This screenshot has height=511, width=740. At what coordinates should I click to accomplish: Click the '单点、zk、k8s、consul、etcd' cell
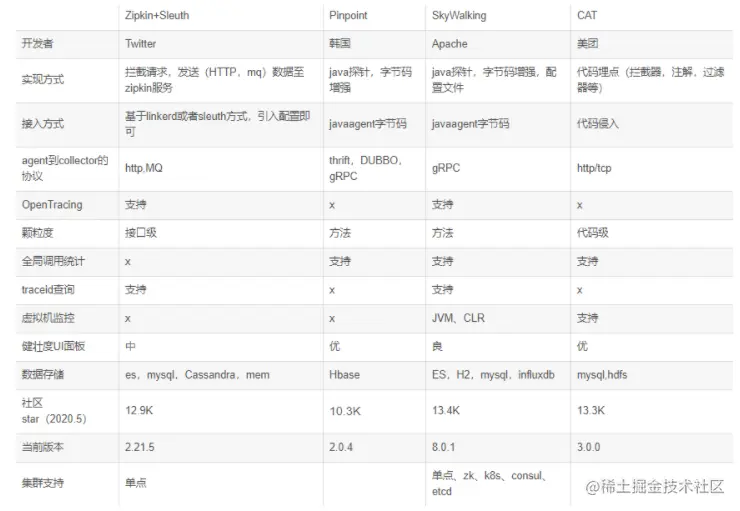point(489,483)
